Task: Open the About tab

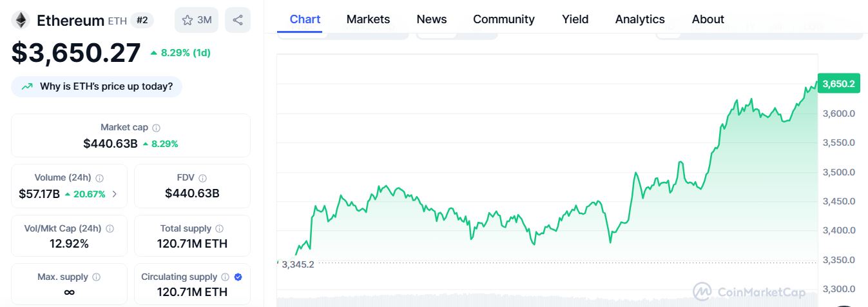Action: point(708,19)
